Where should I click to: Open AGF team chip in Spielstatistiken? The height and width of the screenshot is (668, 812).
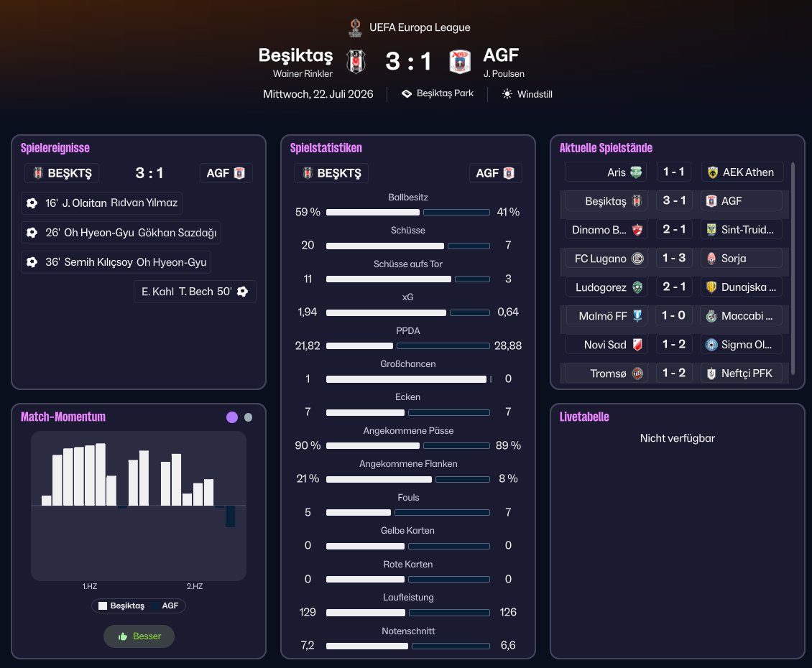click(496, 173)
